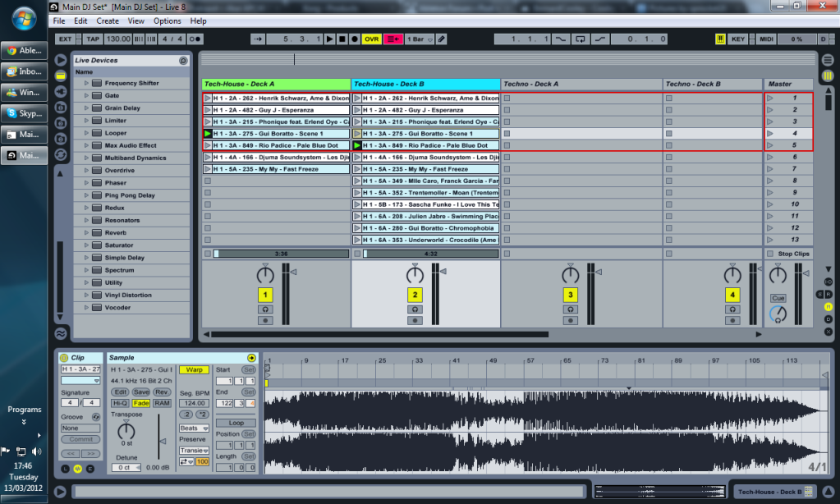Image resolution: width=840 pixels, height=504 pixels.
Task: Click the sample Save button
Action: tap(141, 392)
